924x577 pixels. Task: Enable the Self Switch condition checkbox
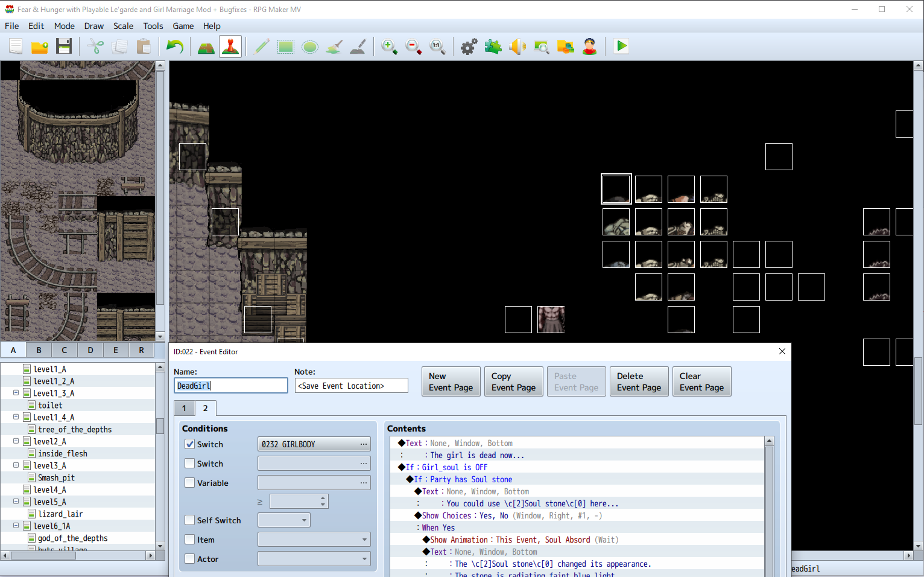click(190, 520)
